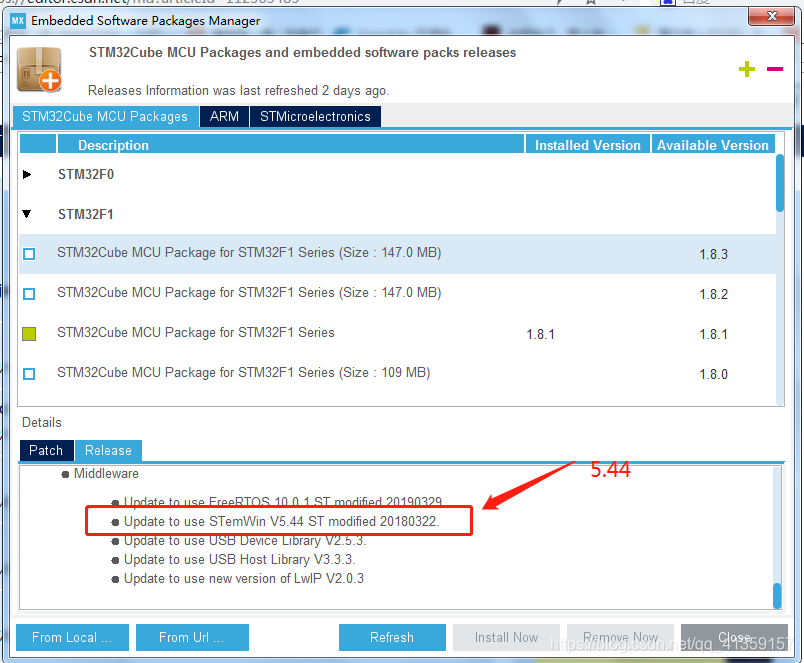The image size is (804, 663).
Task: Select the STM32F1 row label
Action: pos(86,214)
